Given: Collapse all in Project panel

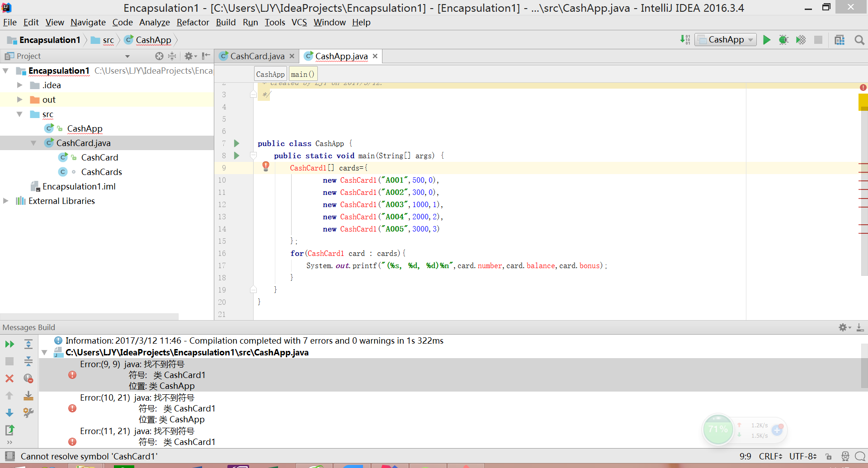Looking at the screenshot, I should (x=172, y=56).
